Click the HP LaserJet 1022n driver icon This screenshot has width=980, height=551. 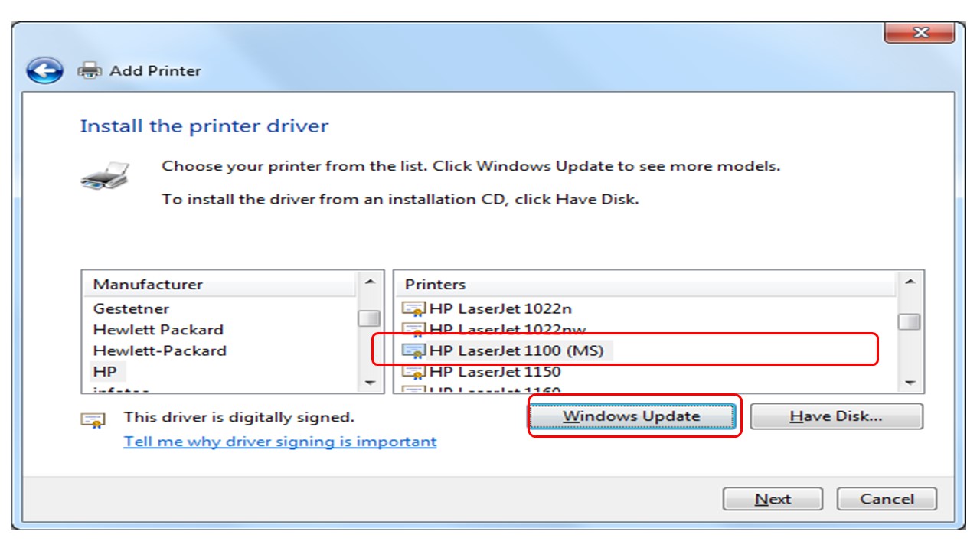pyautogui.click(x=414, y=309)
